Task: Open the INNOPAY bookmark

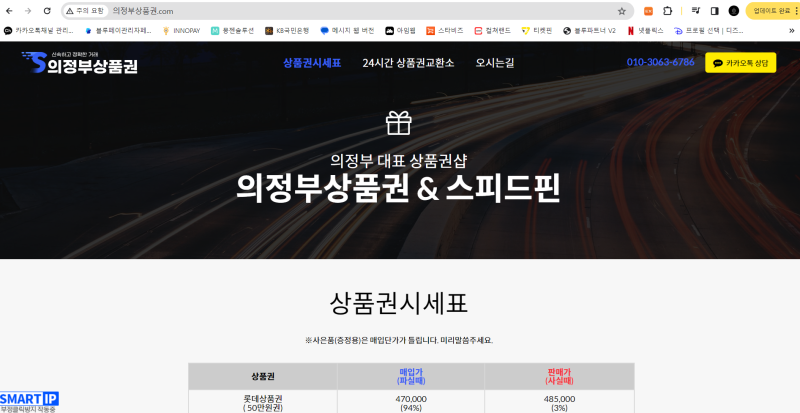Action: pos(181,31)
